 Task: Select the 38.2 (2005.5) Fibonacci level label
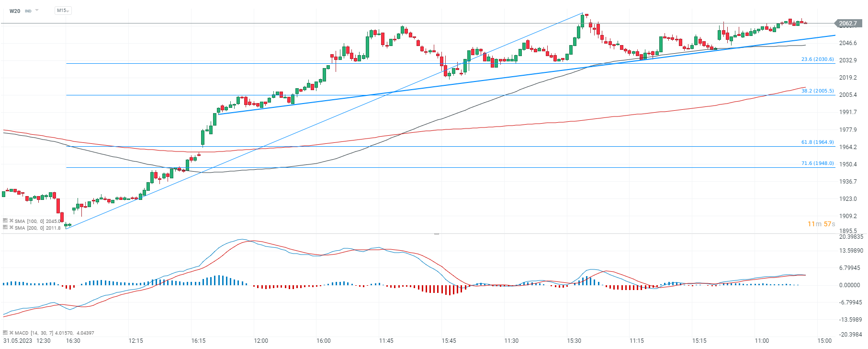click(817, 91)
